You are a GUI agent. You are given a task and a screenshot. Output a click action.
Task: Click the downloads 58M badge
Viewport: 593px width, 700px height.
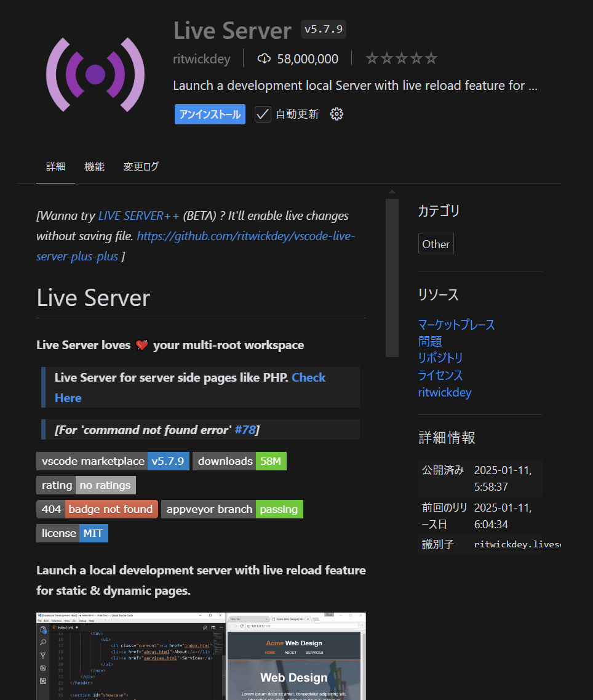click(x=240, y=461)
